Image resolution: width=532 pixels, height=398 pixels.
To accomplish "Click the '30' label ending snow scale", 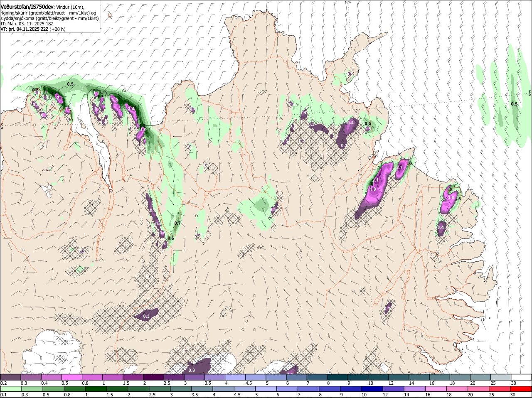I will pos(514,383).
